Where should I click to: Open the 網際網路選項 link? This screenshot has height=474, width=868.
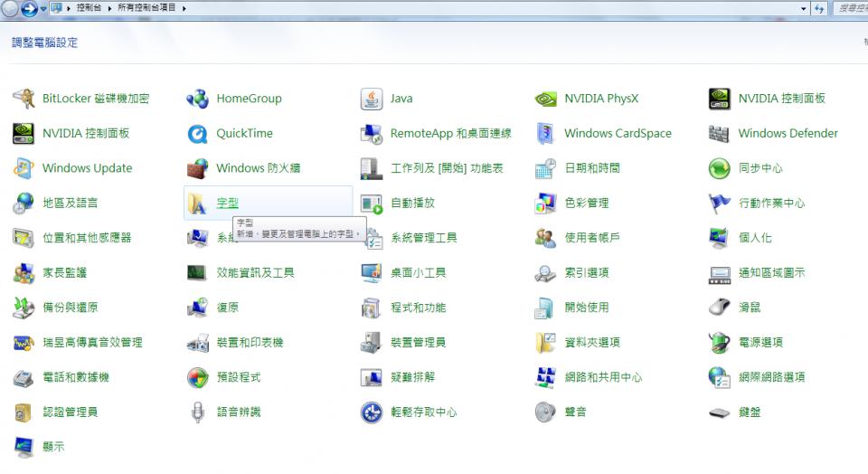click(771, 377)
